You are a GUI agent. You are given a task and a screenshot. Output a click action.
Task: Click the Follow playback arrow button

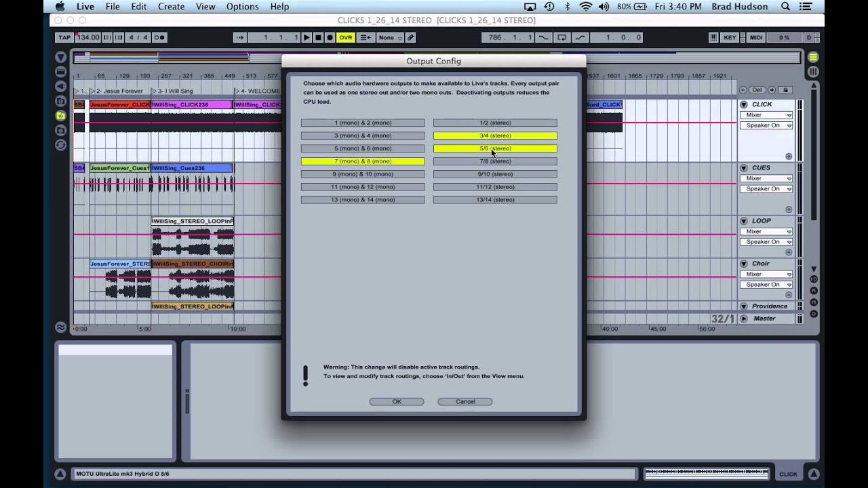pos(240,37)
